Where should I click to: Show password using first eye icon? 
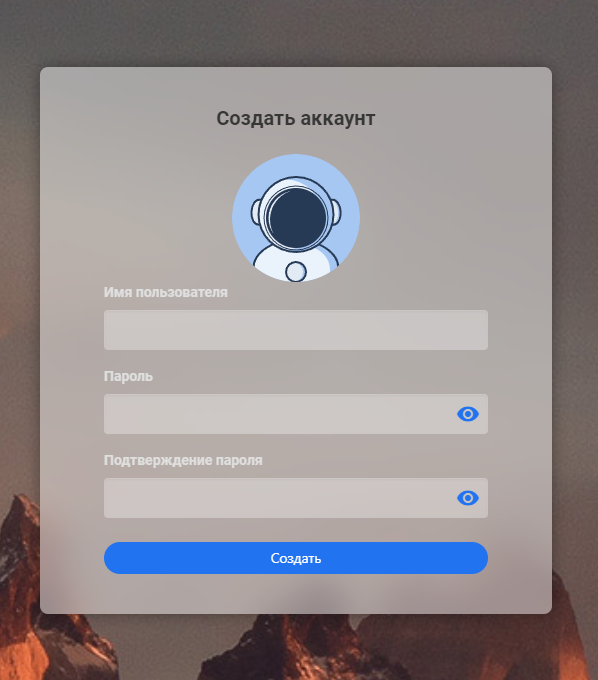pyautogui.click(x=467, y=414)
